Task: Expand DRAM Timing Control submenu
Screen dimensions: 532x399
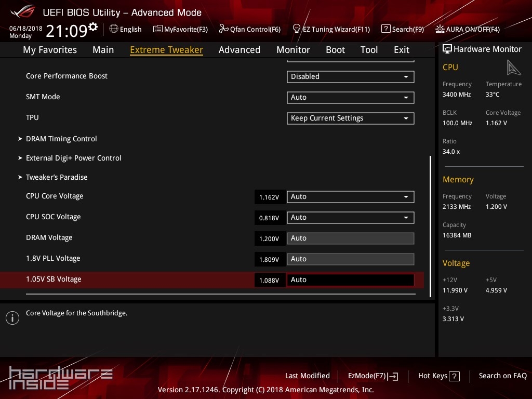Action: pos(61,139)
